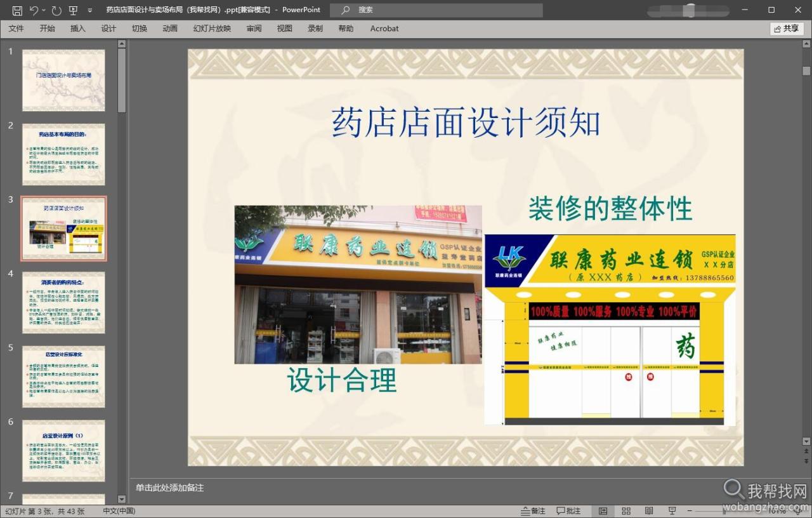Save the presentation with the floppy disk icon
The height and width of the screenshot is (518, 812).
click(x=17, y=10)
